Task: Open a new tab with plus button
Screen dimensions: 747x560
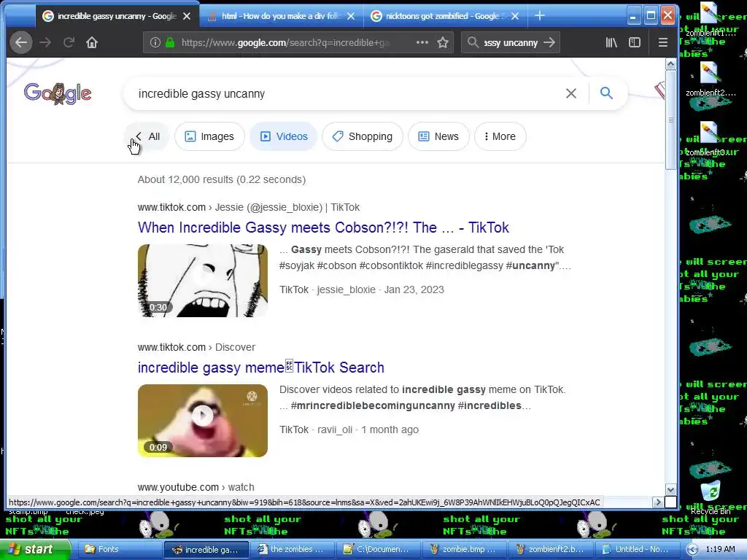Action: [540, 16]
